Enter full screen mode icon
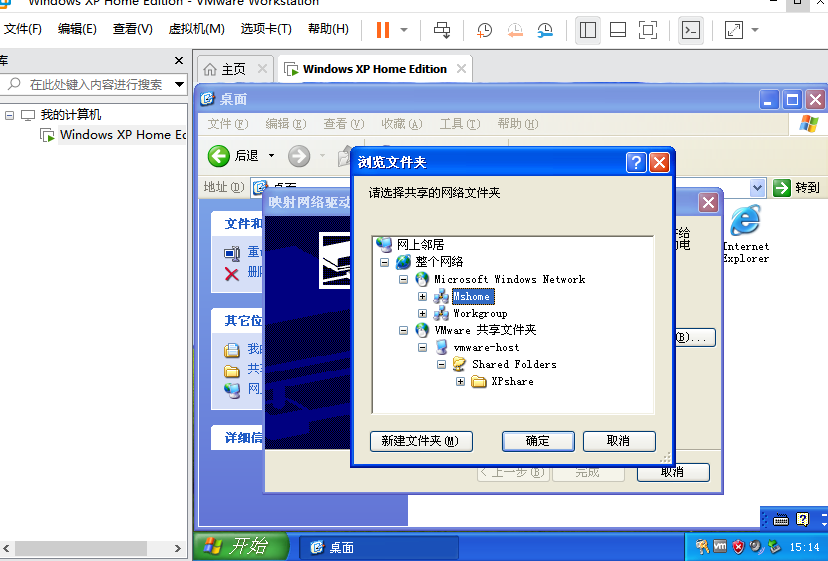This screenshot has width=828, height=561. pos(648,30)
